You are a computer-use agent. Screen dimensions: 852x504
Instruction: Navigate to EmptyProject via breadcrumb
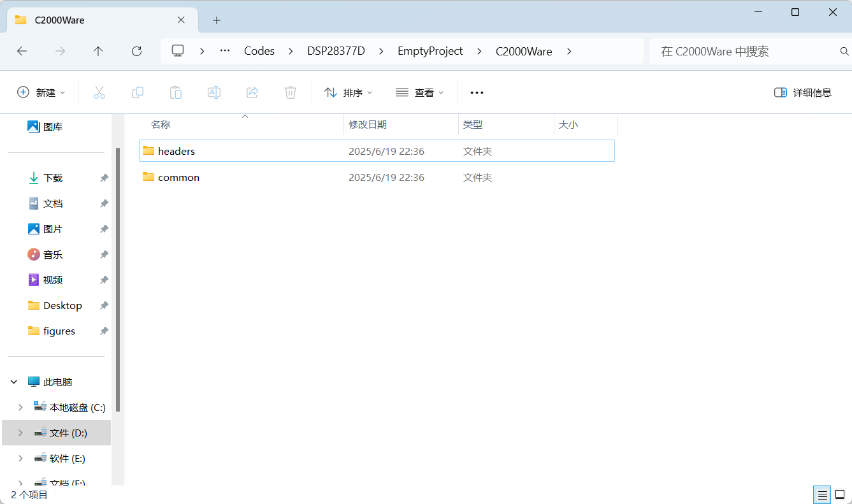430,51
